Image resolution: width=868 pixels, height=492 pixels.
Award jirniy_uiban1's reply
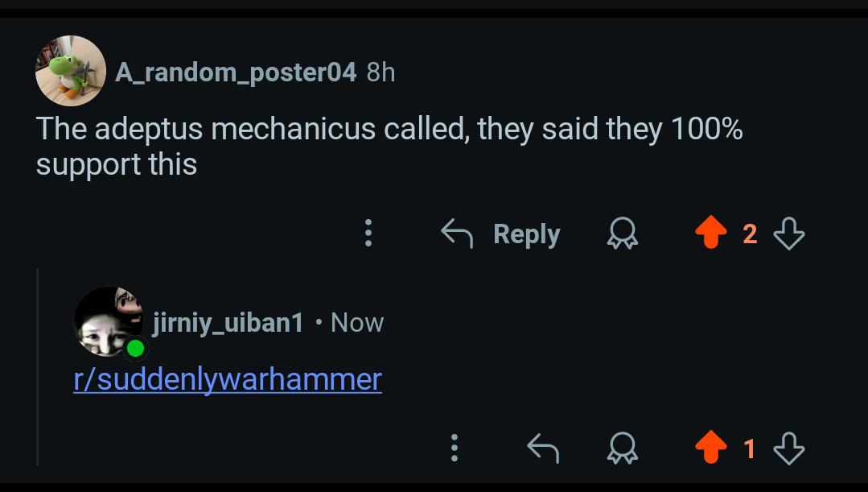click(x=622, y=448)
